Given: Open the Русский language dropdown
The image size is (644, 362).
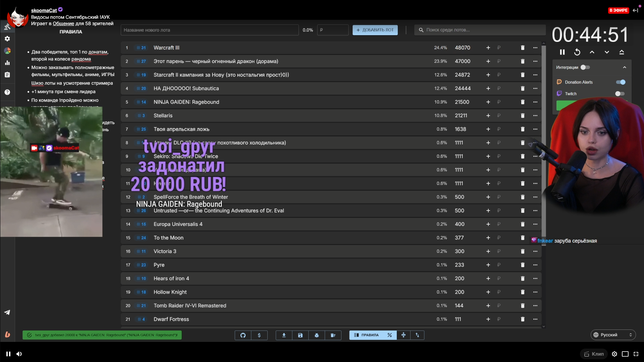Looking at the screenshot, I should click(613, 335).
